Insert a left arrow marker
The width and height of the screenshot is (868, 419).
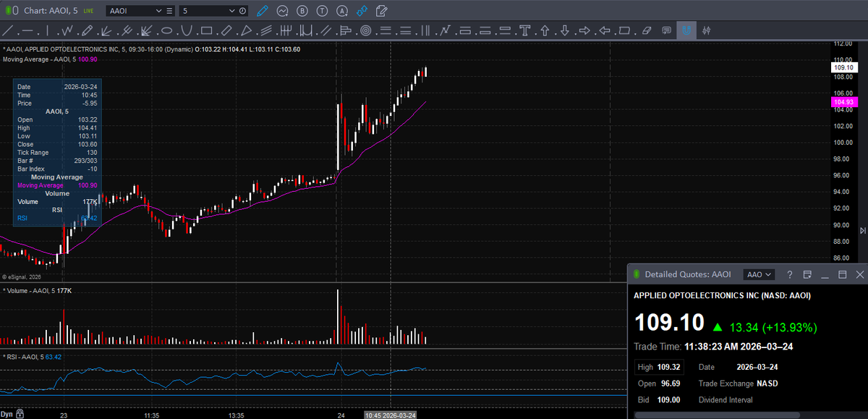pyautogui.click(x=605, y=30)
